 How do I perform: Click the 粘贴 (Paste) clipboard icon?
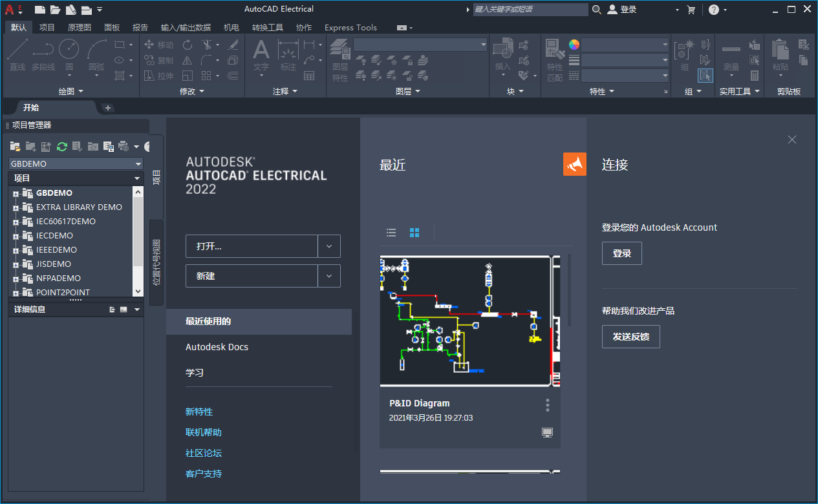click(x=780, y=50)
